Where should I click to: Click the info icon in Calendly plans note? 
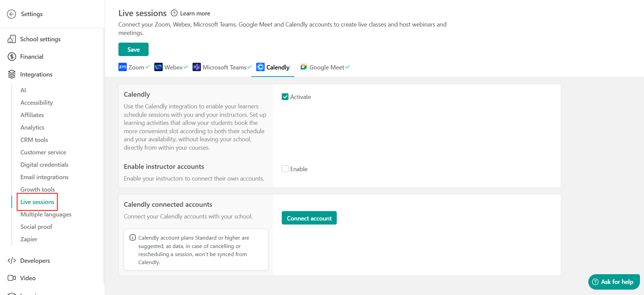point(132,238)
